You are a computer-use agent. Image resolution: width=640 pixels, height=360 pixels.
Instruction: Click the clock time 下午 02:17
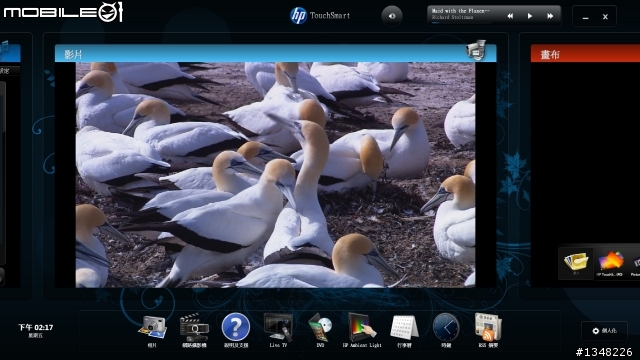(36, 327)
